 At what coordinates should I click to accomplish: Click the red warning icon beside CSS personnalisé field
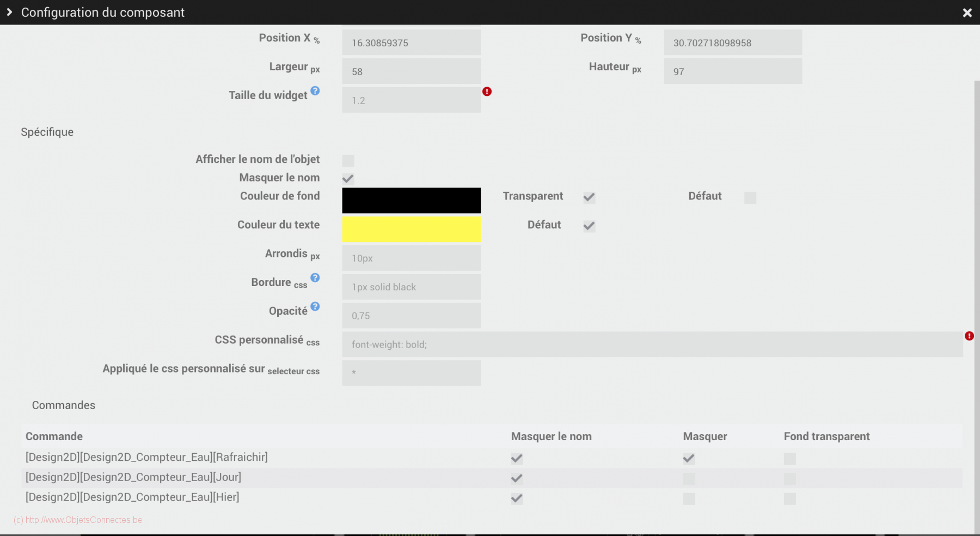pyautogui.click(x=969, y=336)
